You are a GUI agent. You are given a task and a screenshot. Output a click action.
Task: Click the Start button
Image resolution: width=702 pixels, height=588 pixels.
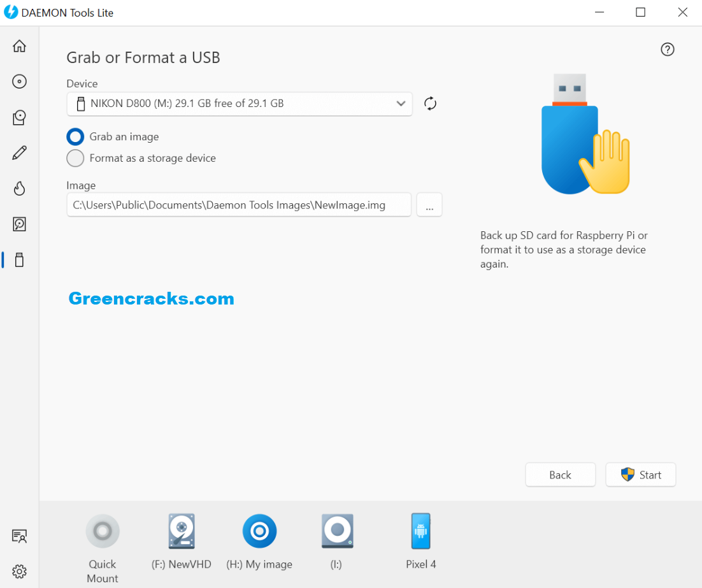[x=641, y=475]
